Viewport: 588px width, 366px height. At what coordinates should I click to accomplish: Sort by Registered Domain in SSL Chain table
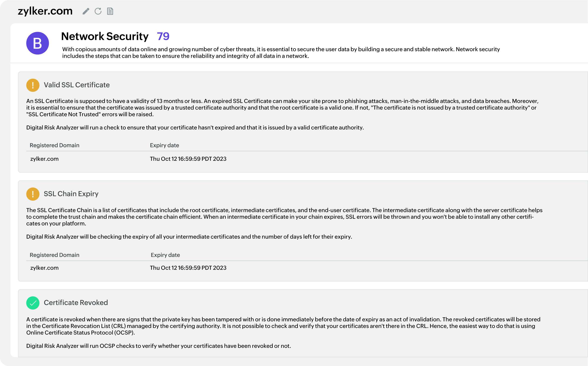tap(54, 255)
